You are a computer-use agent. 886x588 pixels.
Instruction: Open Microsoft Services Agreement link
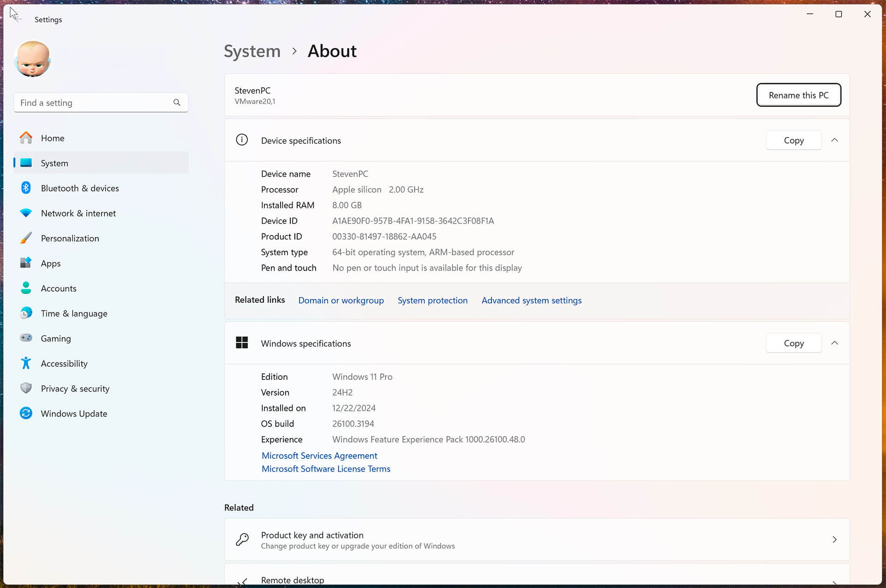319,456
